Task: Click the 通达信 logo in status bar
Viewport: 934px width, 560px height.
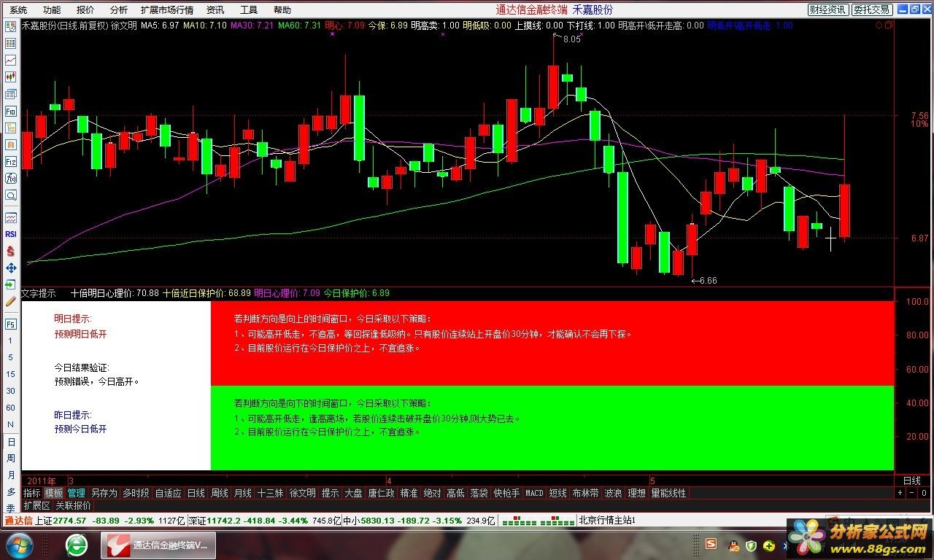Action: [18, 521]
